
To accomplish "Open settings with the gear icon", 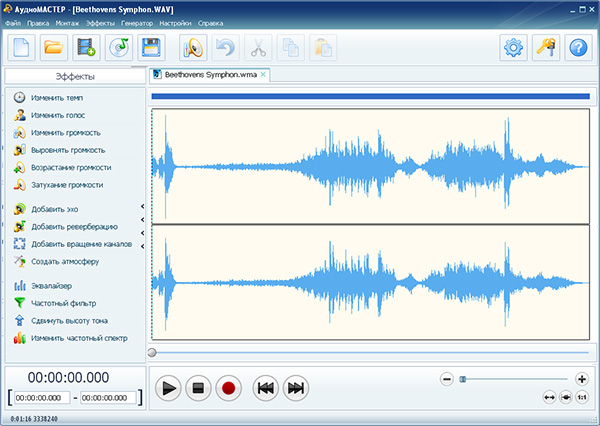I will pos(514,46).
